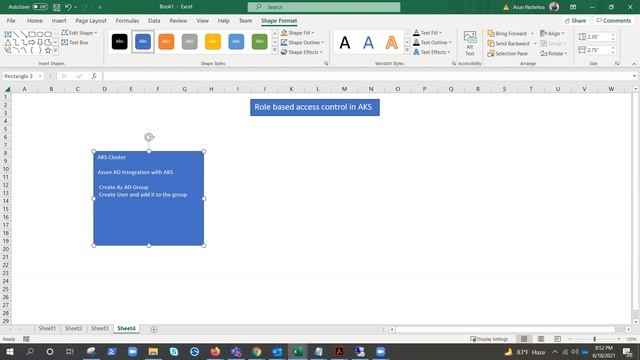Apply the green Abc shape style
Screen dimensions: 640x360
click(259, 41)
